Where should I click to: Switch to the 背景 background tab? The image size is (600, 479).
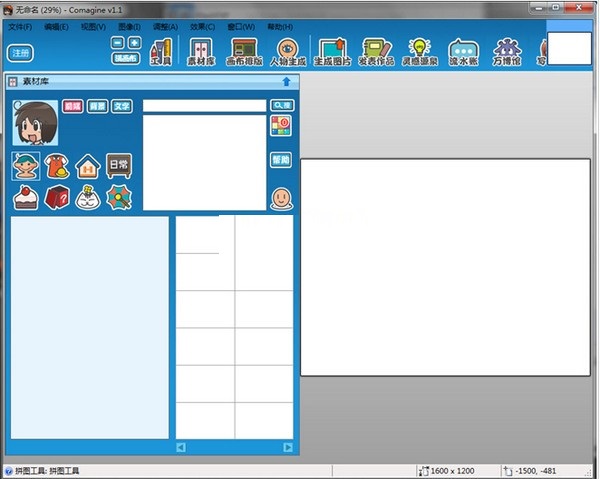pyautogui.click(x=96, y=105)
